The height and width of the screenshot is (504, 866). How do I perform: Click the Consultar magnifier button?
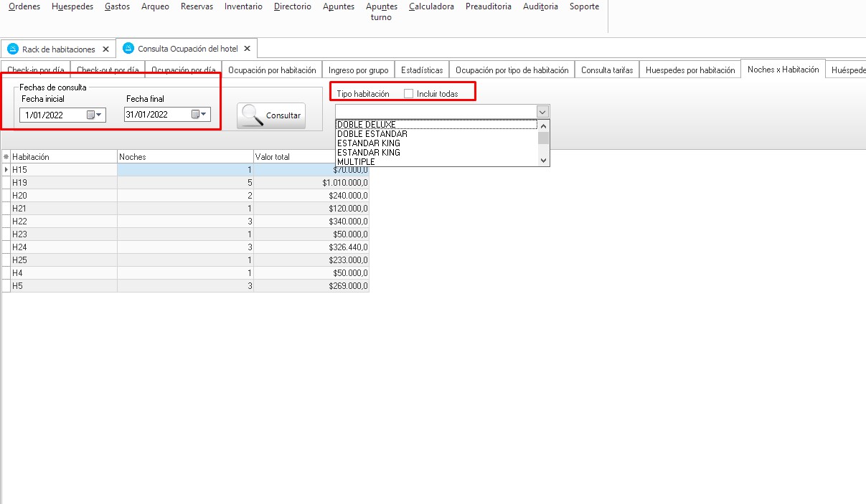tap(270, 115)
